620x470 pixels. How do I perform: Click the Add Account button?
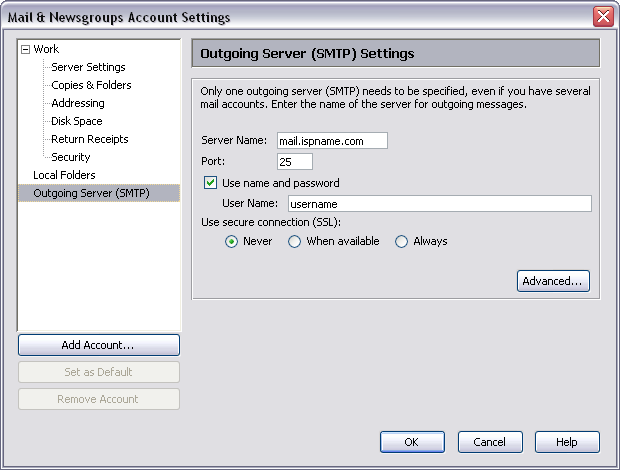98,345
